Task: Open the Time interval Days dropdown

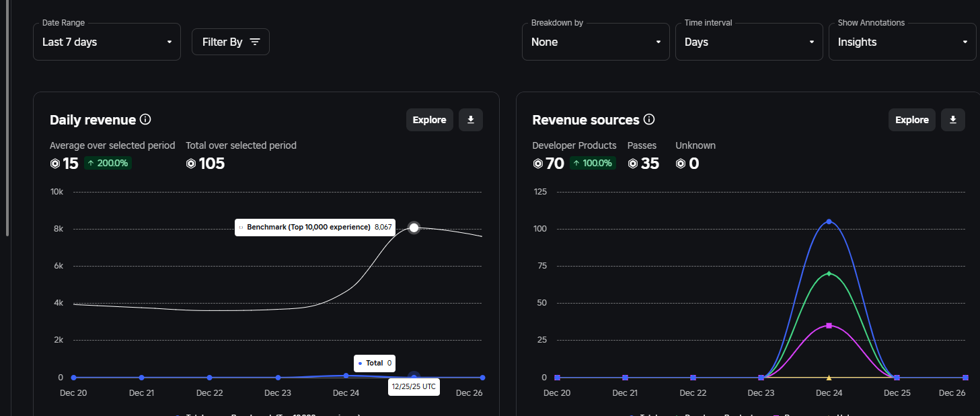Action: pyautogui.click(x=749, y=42)
